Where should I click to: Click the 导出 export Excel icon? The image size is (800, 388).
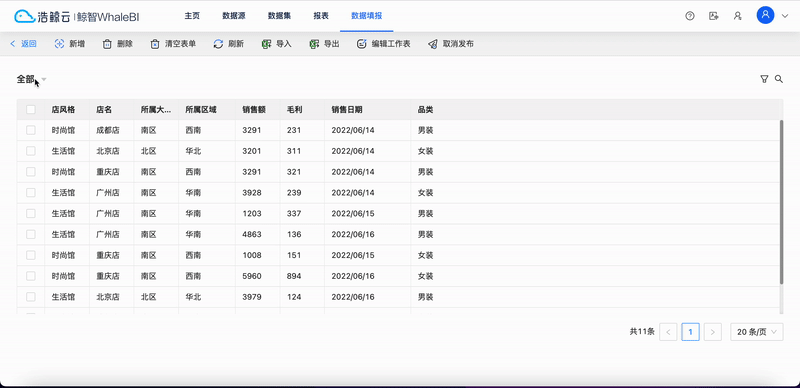314,44
